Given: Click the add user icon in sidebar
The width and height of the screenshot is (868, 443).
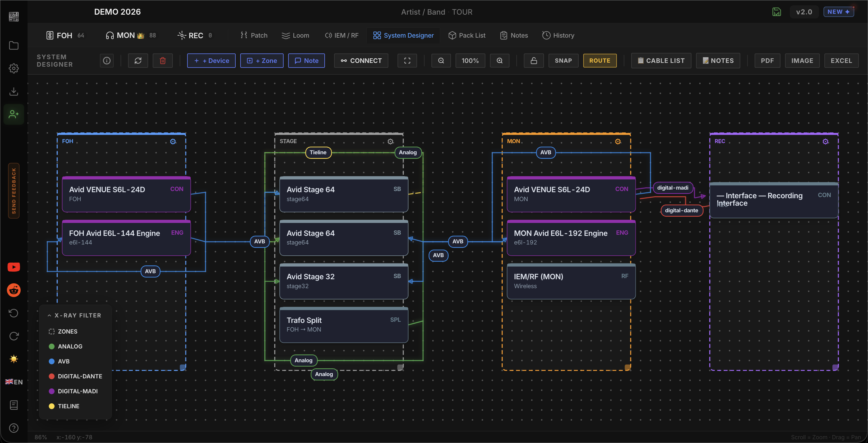Looking at the screenshot, I should (13, 114).
